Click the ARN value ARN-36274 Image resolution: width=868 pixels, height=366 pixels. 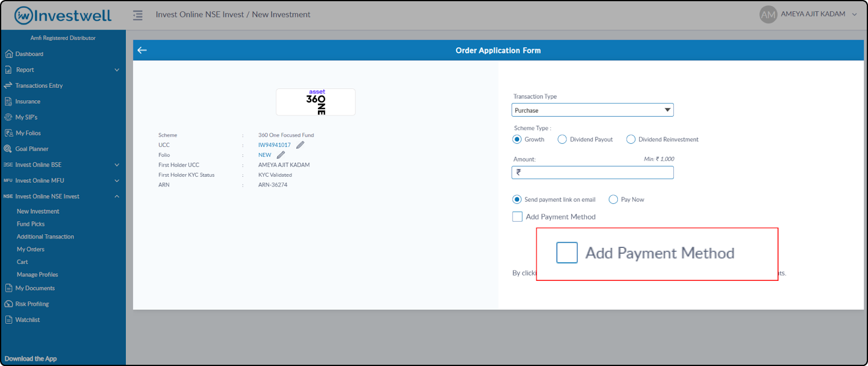(x=273, y=185)
